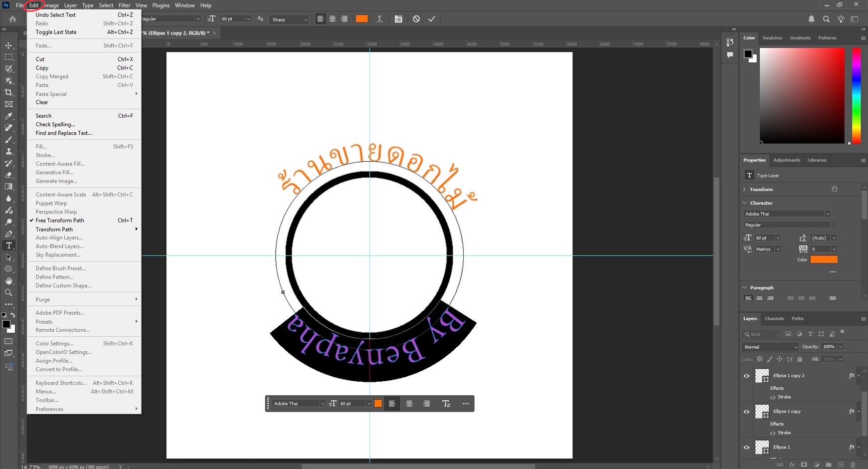Viewport: 868px width, 469px height.
Task: Select the Hand tool
Action: (x=8, y=281)
